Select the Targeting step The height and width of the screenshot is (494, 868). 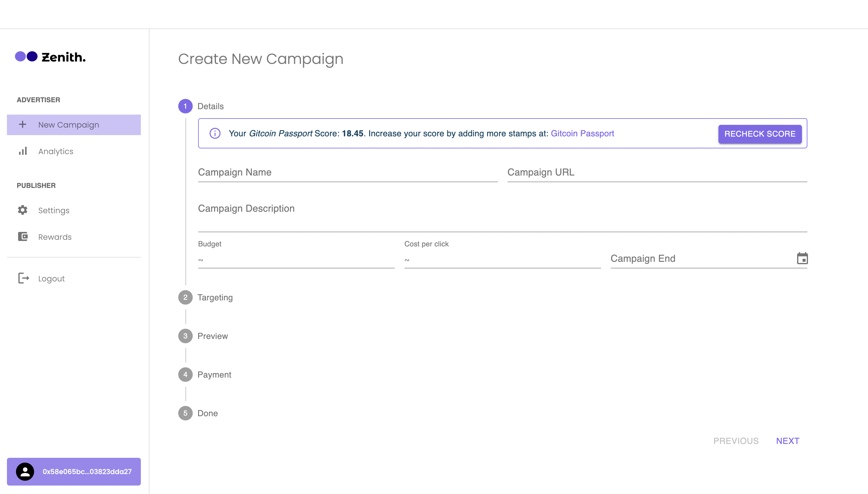click(x=215, y=297)
